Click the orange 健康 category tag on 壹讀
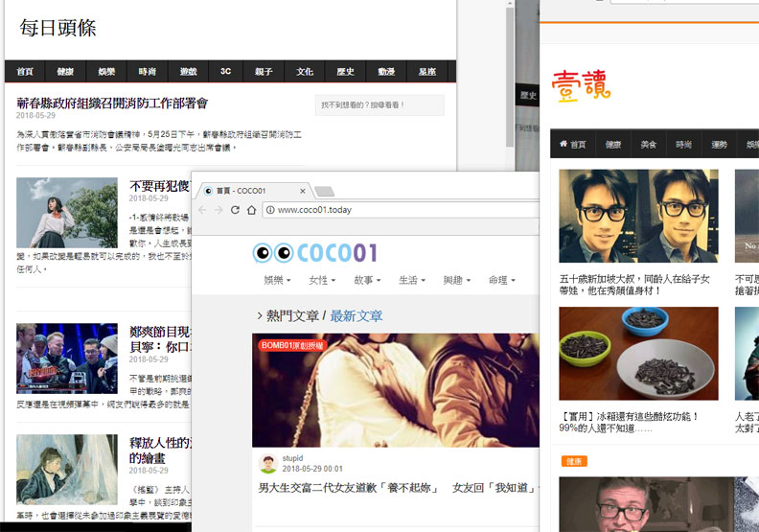Viewport: 759px width, 532px height. (x=574, y=461)
